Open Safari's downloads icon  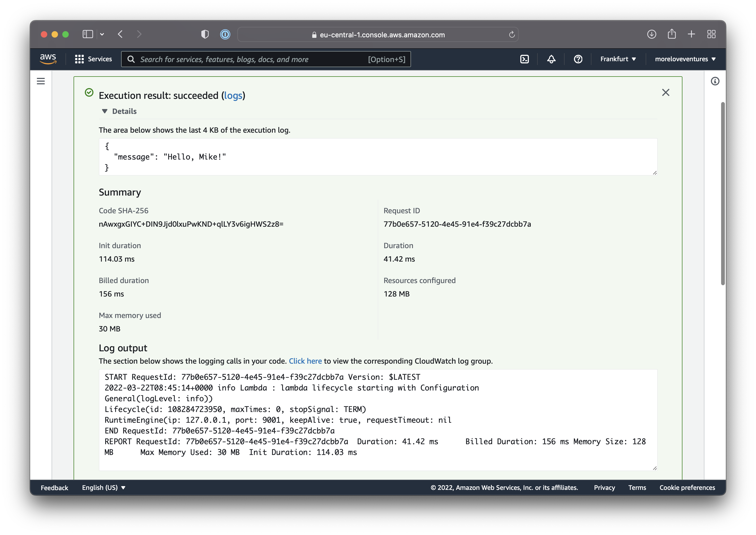click(651, 34)
